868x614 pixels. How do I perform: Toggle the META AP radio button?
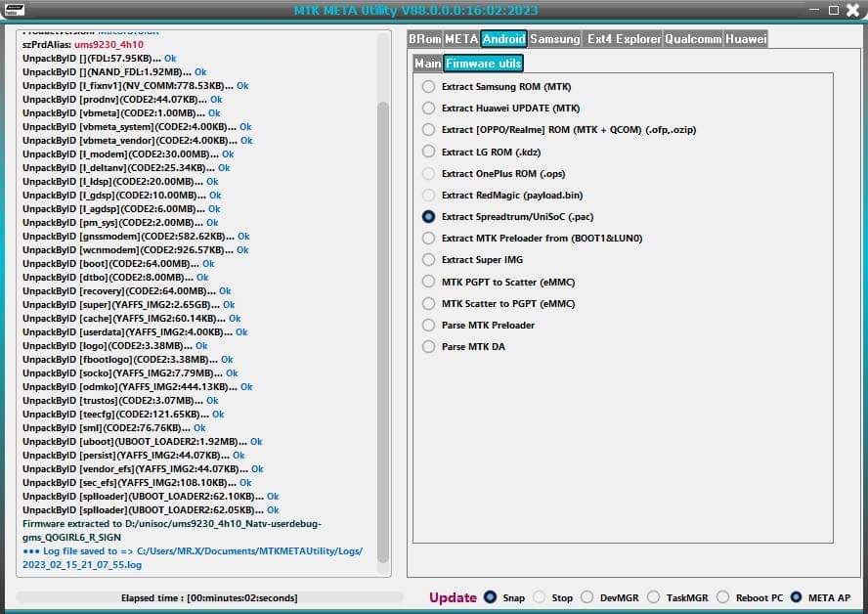point(796,596)
